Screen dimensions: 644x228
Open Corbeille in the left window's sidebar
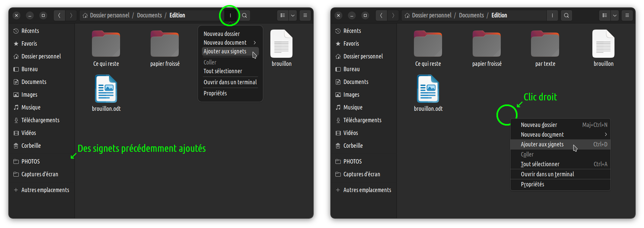[31, 146]
